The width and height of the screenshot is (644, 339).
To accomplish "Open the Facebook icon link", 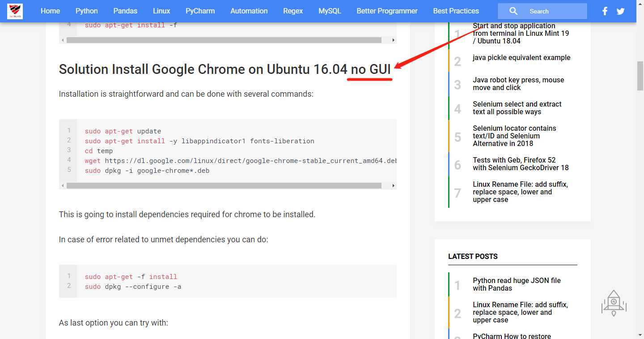I will (x=605, y=11).
